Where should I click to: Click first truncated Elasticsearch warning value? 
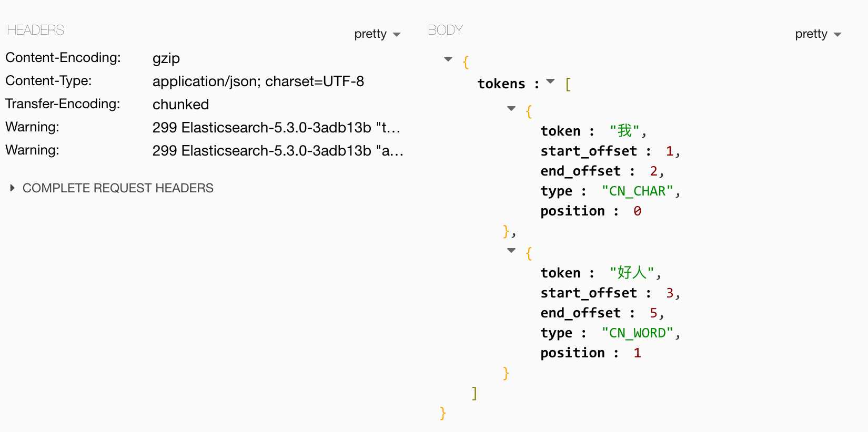(277, 128)
